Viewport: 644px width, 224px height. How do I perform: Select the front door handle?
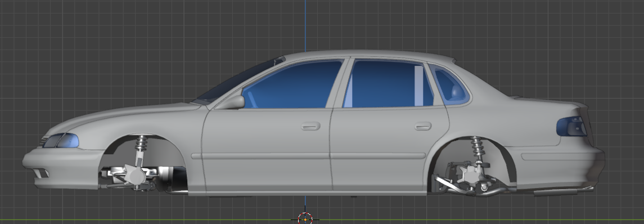[310, 126]
